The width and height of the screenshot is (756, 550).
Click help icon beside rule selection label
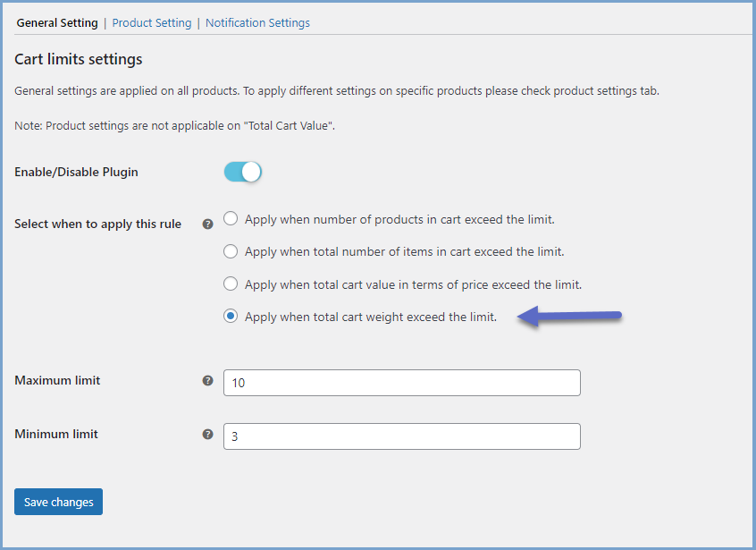pyautogui.click(x=207, y=224)
